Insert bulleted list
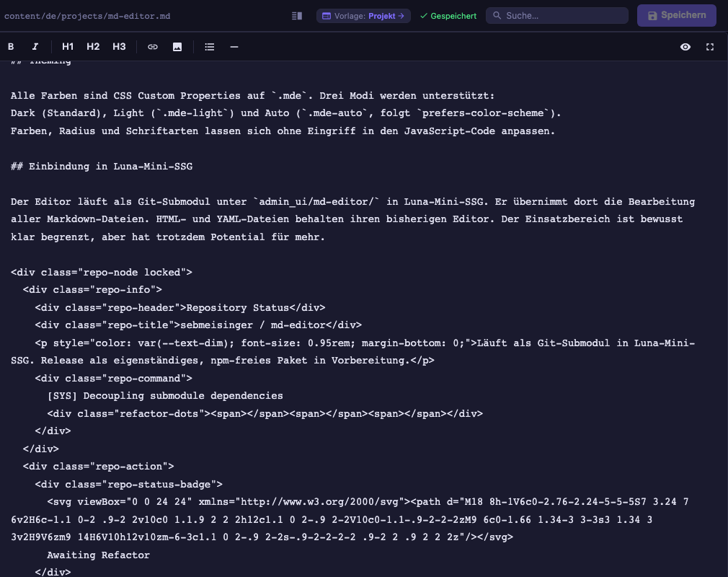The width and height of the screenshot is (728, 577). tap(210, 46)
